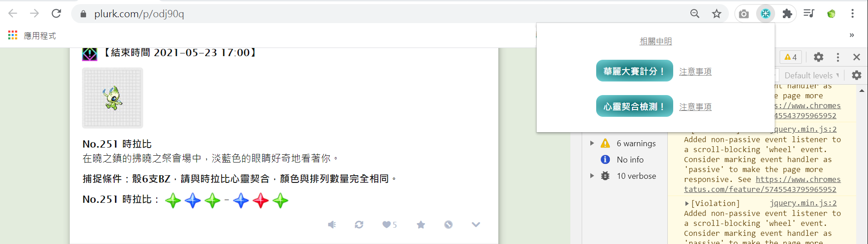Open the teal snowflake extension icon
Image resolution: width=868 pixels, height=244 pixels.
pyautogui.click(x=766, y=14)
